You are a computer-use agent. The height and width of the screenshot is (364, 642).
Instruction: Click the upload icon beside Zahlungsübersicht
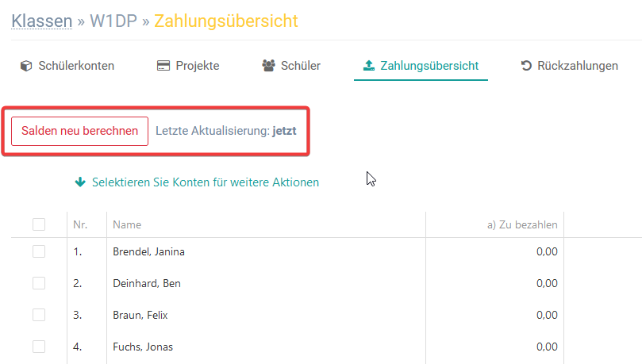368,66
